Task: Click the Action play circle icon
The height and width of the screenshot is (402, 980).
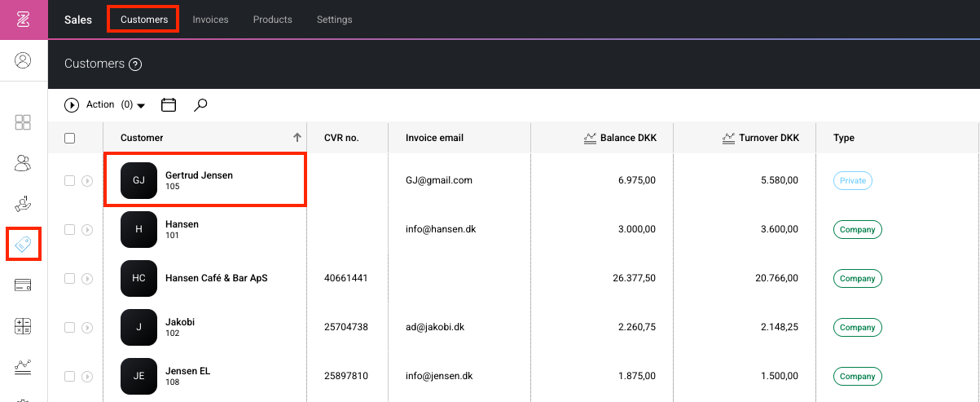Action: click(x=72, y=105)
